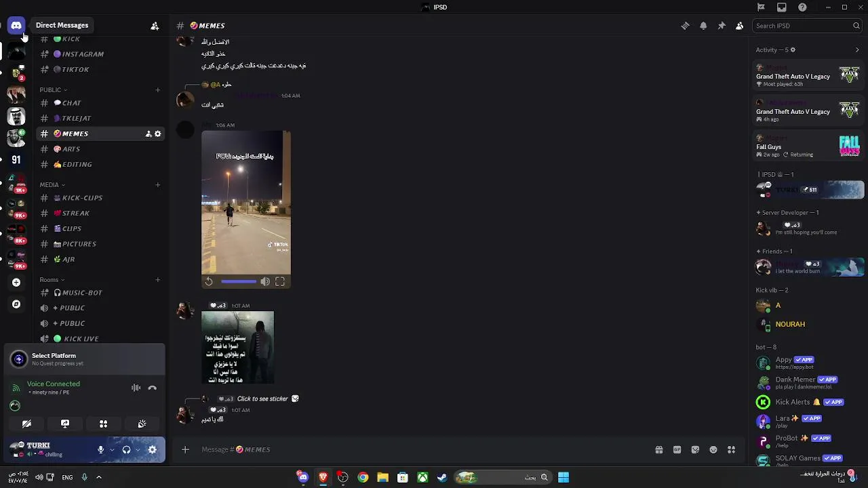868x488 pixels.
Task: View NOURAH member profile
Action: (808, 324)
